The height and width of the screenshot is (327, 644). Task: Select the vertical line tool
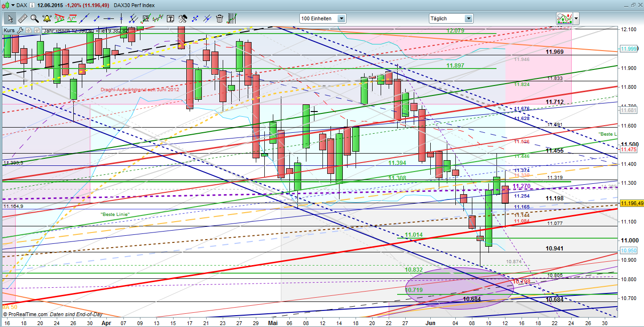tap(121, 18)
